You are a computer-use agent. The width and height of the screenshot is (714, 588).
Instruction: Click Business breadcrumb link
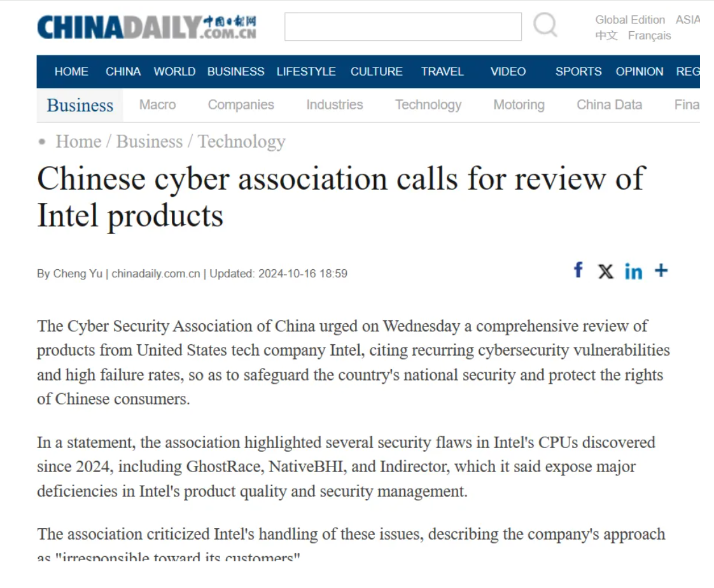point(150,141)
